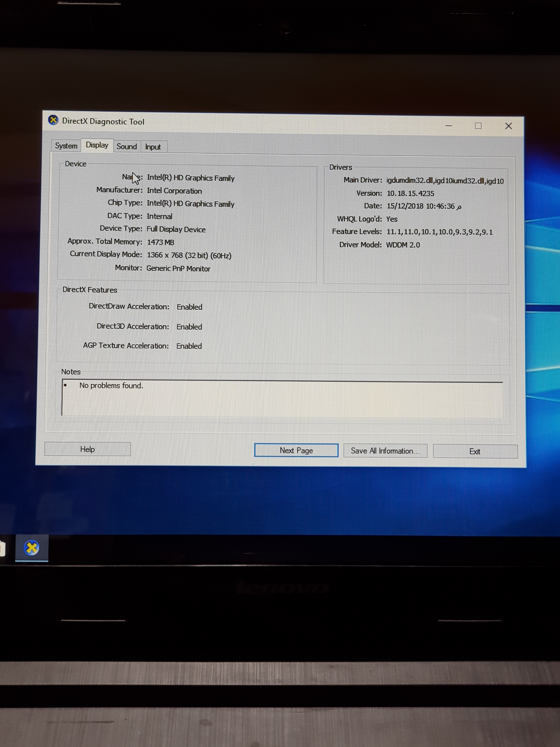Switch to the System tab

[66, 146]
